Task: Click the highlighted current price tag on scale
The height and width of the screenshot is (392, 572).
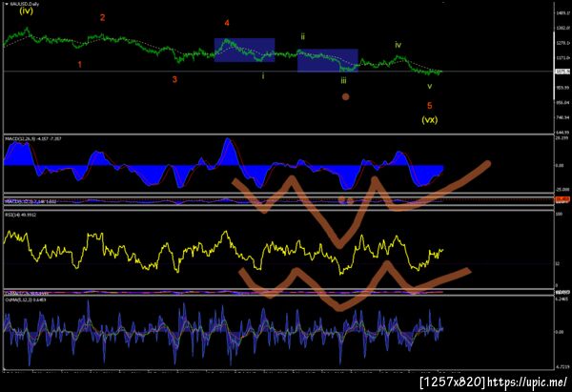Action: (x=562, y=72)
